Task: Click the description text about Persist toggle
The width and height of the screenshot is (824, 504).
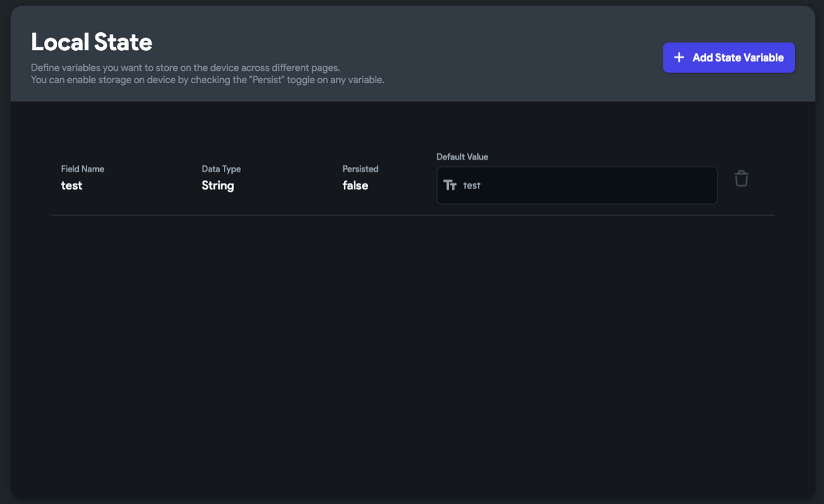Action: coord(207,80)
